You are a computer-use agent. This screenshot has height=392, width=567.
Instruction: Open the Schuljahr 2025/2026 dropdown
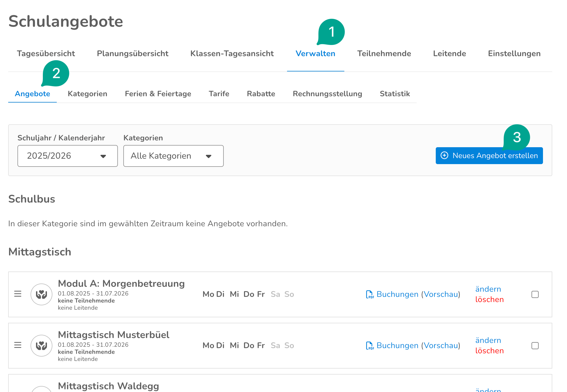pyautogui.click(x=67, y=156)
